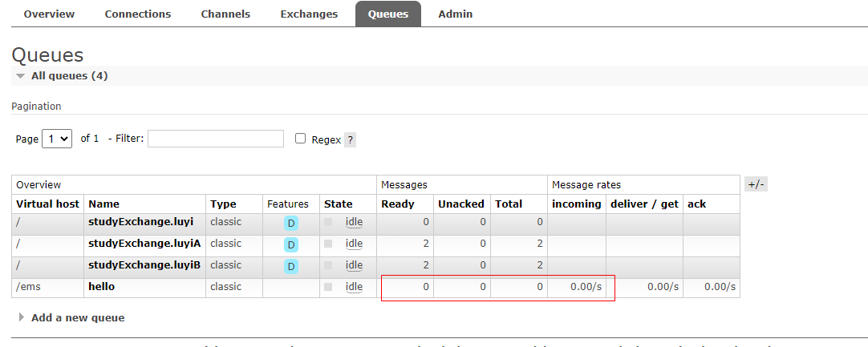Image resolution: width=868 pixels, height=347 pixels.
Task: Open queue studyExchange.luyiA
Action: (x=144, y=244)
